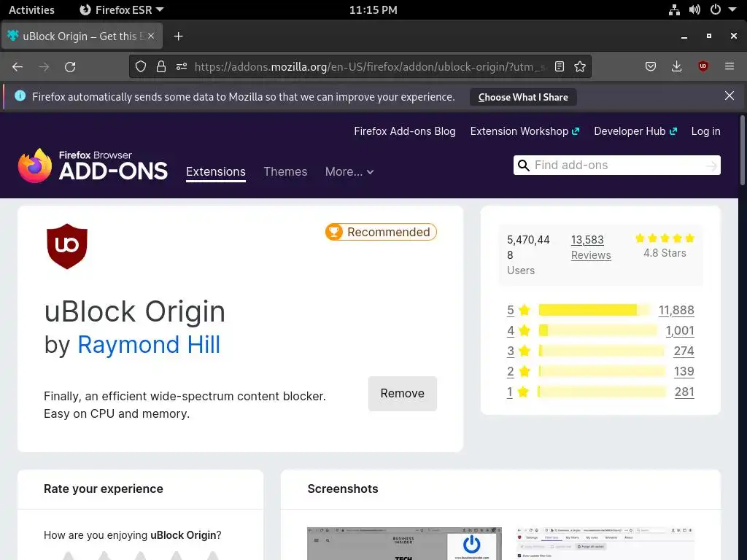Open site permissions icon in address bar
The image size is (747, 560).
pos(182,66)
